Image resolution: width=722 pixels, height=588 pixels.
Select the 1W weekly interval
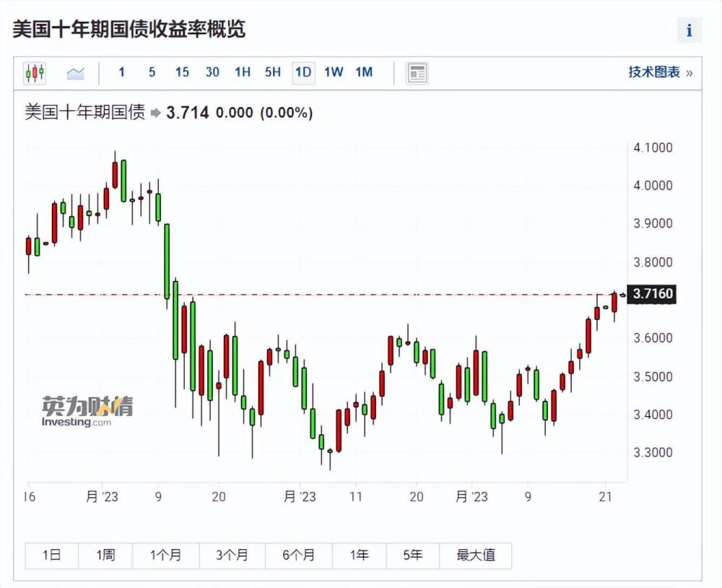(x=334, y=72)
